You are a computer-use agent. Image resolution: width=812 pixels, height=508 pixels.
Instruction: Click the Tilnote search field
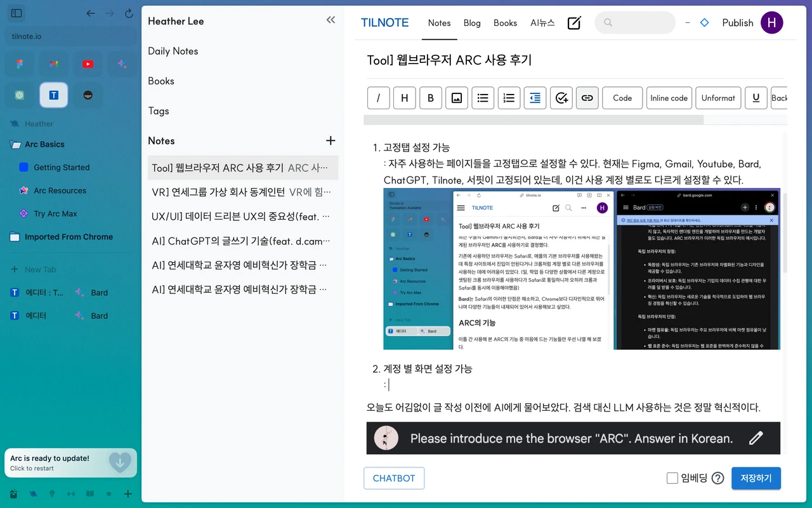coord(635,23)
